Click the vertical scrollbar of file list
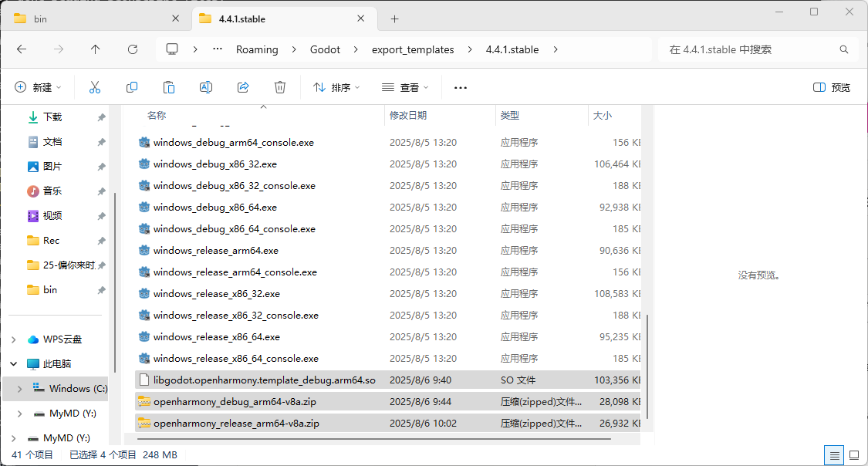The width and height of the screenshot is (868, 466). coord(647,366)
